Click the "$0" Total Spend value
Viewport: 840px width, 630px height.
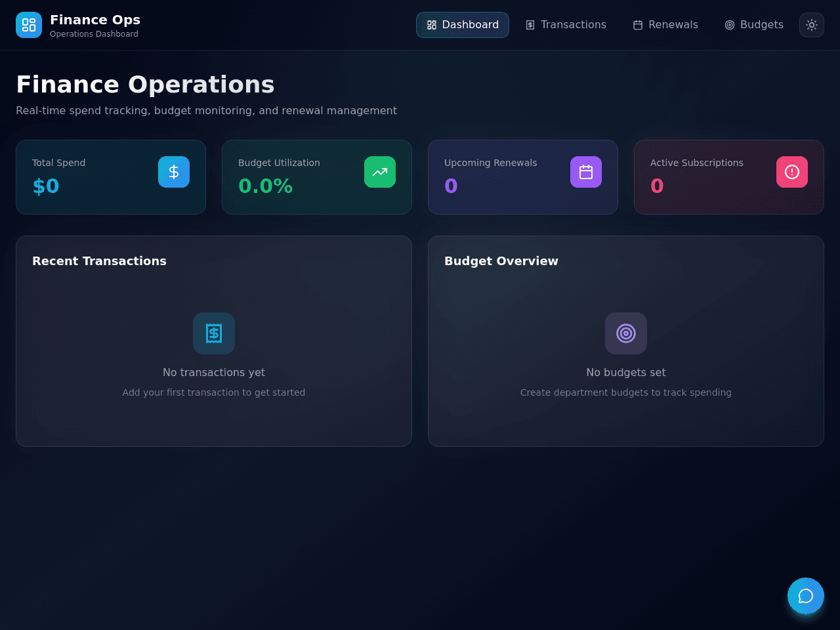pos(46,186)
